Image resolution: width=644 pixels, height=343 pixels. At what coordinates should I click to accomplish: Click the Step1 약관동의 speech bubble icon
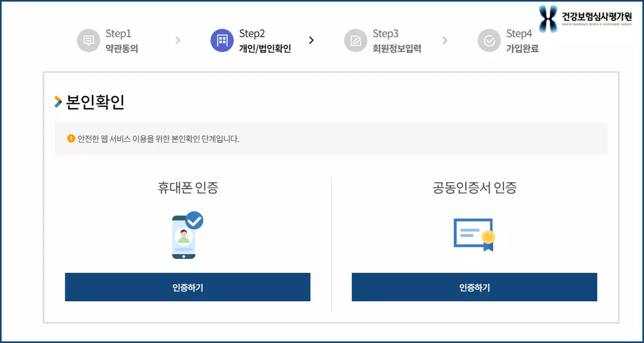[87, 40]
